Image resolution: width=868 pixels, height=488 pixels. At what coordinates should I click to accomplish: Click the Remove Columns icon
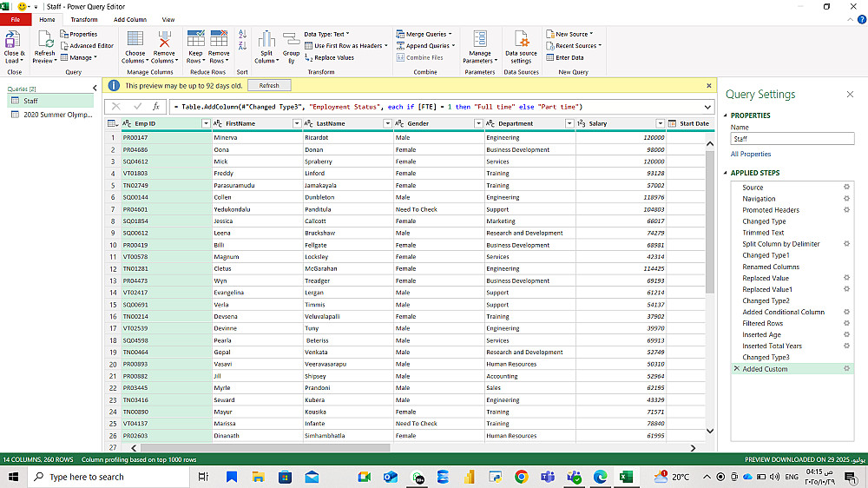[164, 40]
